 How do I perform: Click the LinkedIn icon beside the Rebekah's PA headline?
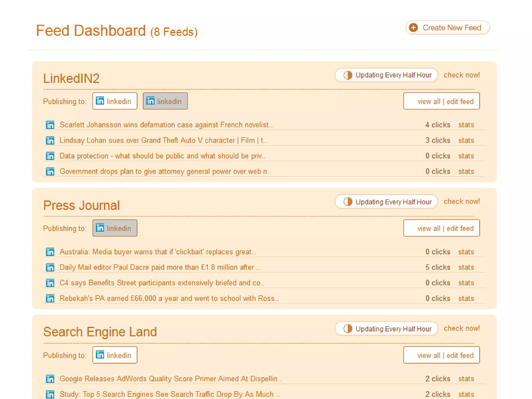[x=50, y=298]
